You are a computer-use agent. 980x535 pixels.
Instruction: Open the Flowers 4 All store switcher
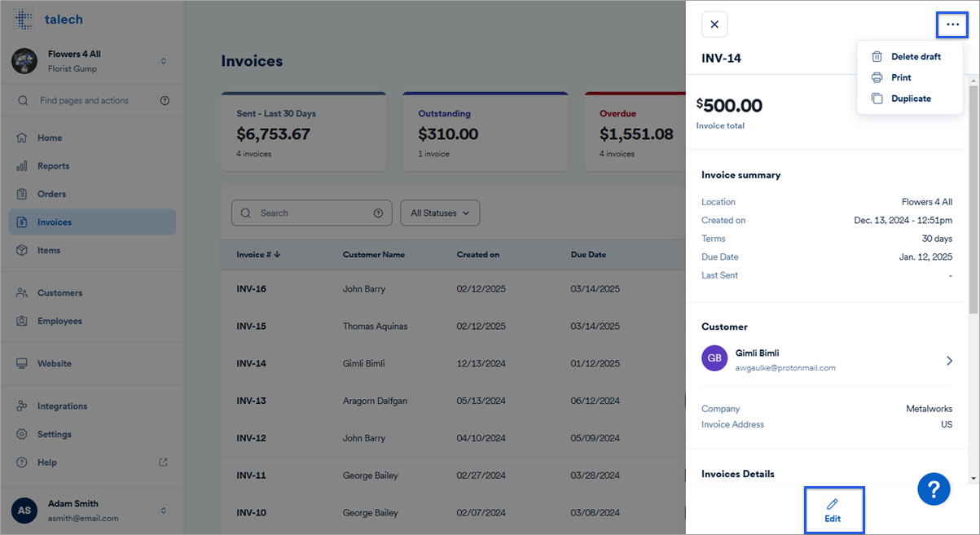click(163, 61)
